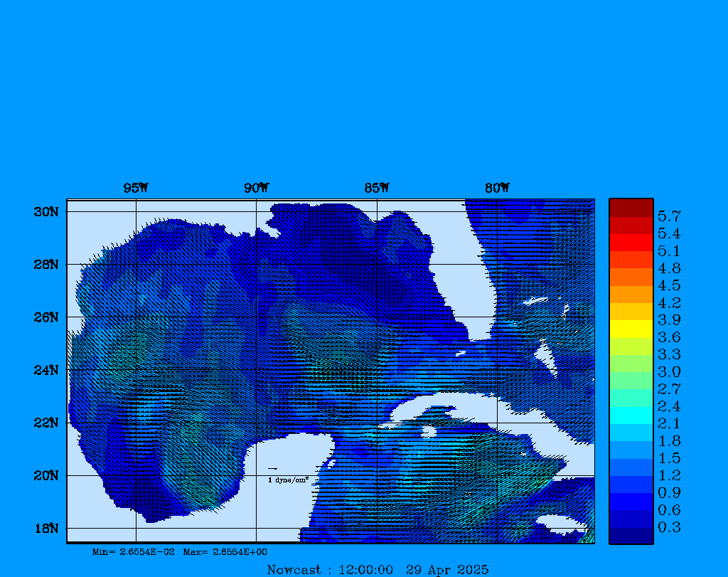This screenshot has height=577, width=728.
Task: Click the 29 Apr 2025 date text
Action: click(x=447, y=569)
